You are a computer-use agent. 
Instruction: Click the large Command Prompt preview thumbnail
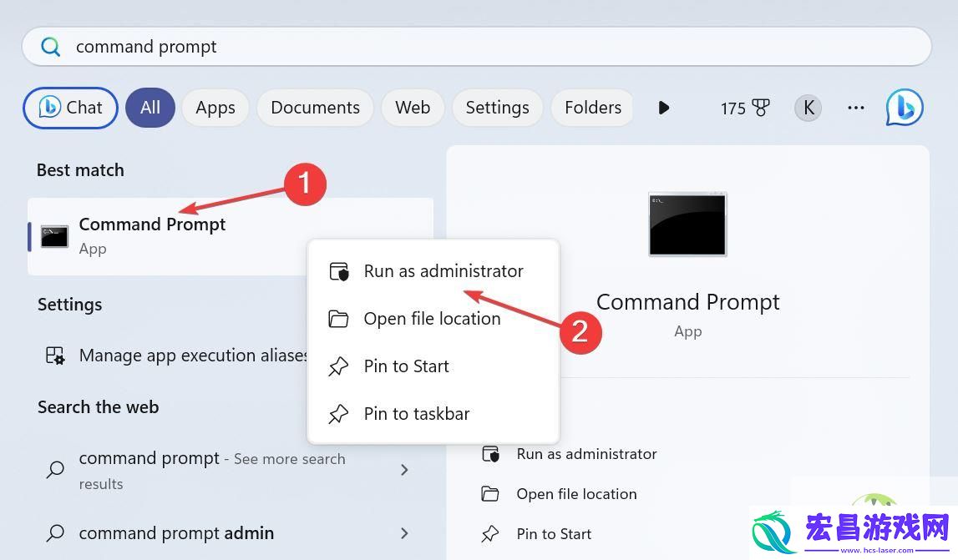pyautogui.click(x=688, y=225)
